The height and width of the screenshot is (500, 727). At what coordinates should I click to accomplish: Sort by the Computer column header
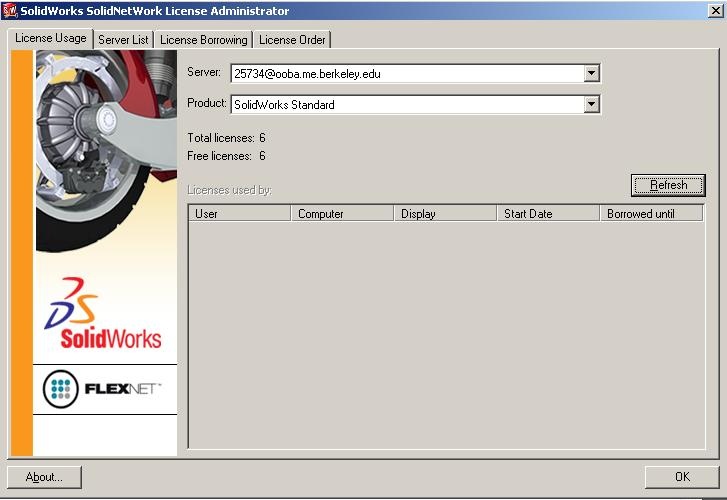tap(342, 213)
